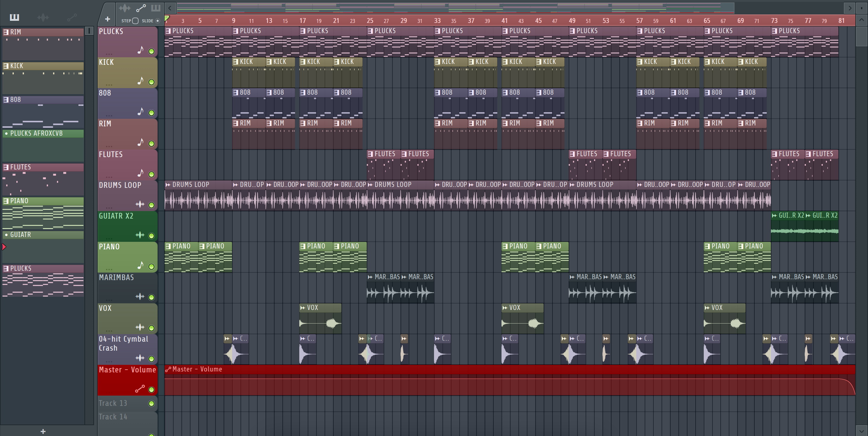Click the note icon on PLUCKS track
The height and width of the screenshot is (436, 868).
click(140, 50)
